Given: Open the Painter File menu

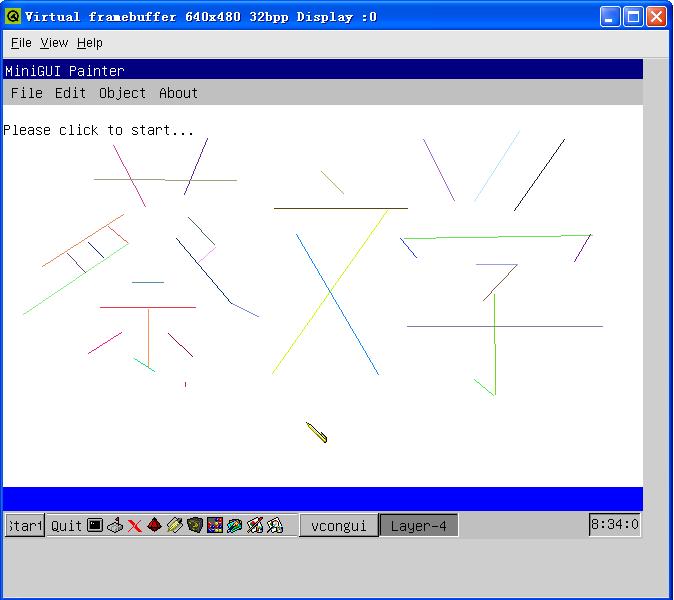Looking at the screenshot, I should (26, 93).
